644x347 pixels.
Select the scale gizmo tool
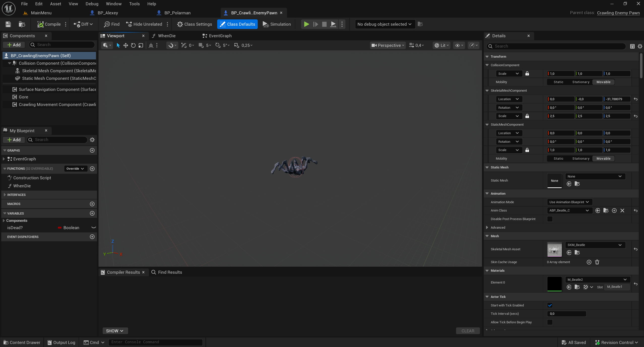click(141, 45)
